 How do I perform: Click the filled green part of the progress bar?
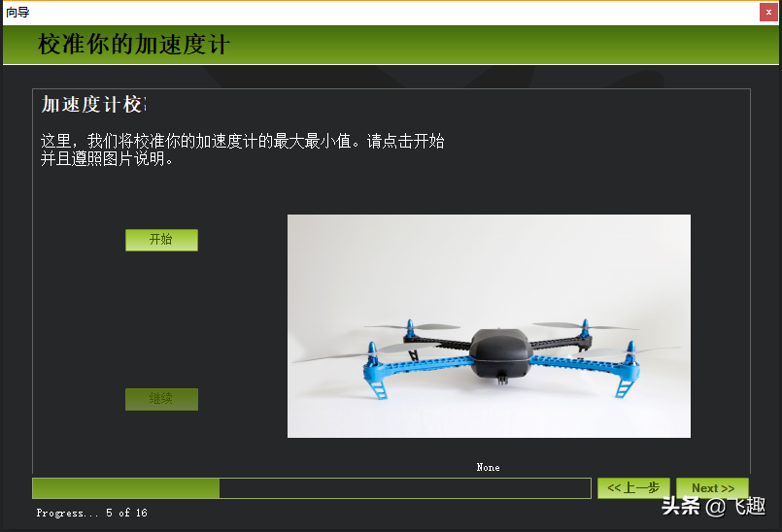tap(125, 488)
